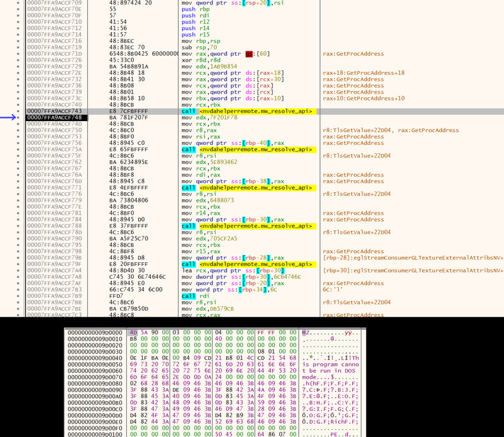Select instruction 'mov edx,5E893462'
This screenshot has width=504, height=437.
point(209,162)
